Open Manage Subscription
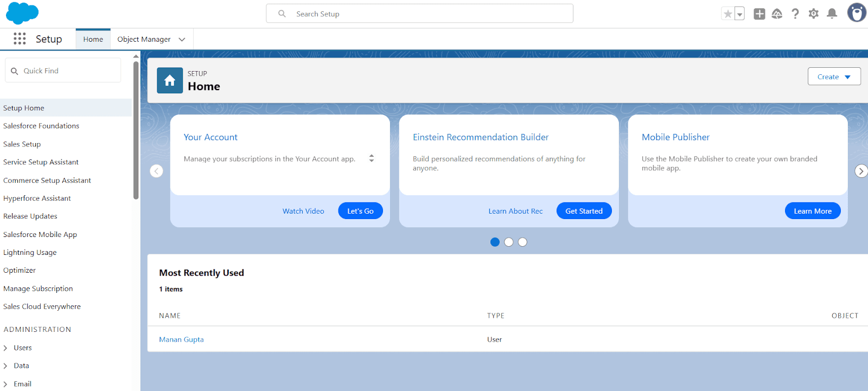868x391 pixels. (x=38, y=289)
